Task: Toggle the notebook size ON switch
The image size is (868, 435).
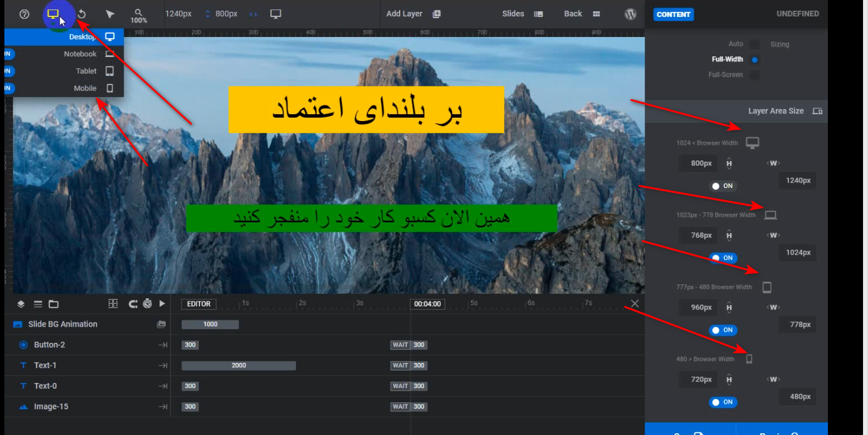Action: coord(722,258)
